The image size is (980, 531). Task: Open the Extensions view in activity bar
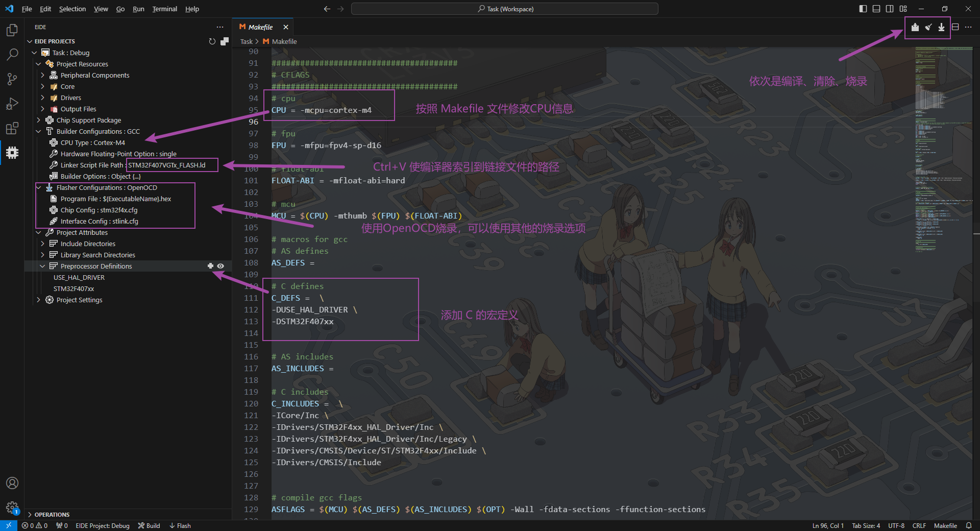click(x=12, y=128)
